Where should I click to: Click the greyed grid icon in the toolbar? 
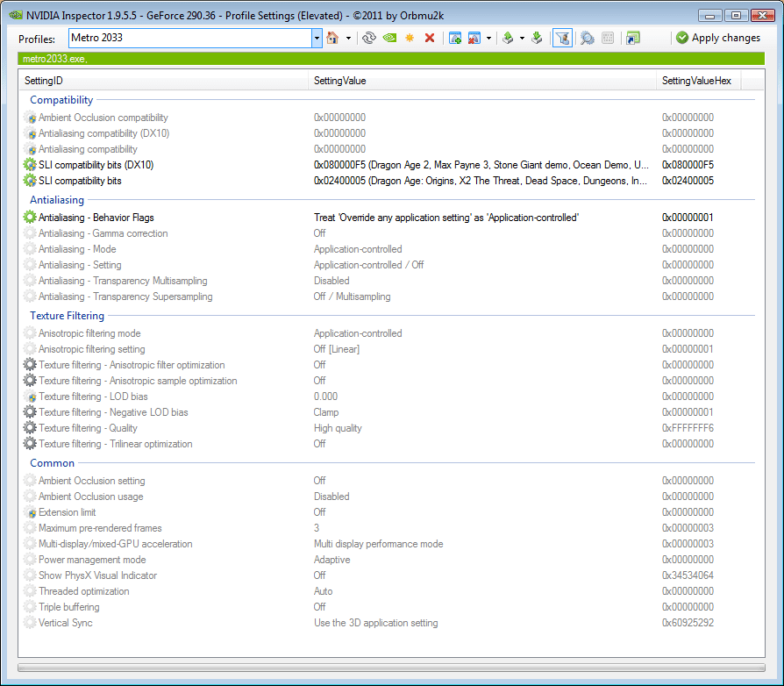(608, 38)
